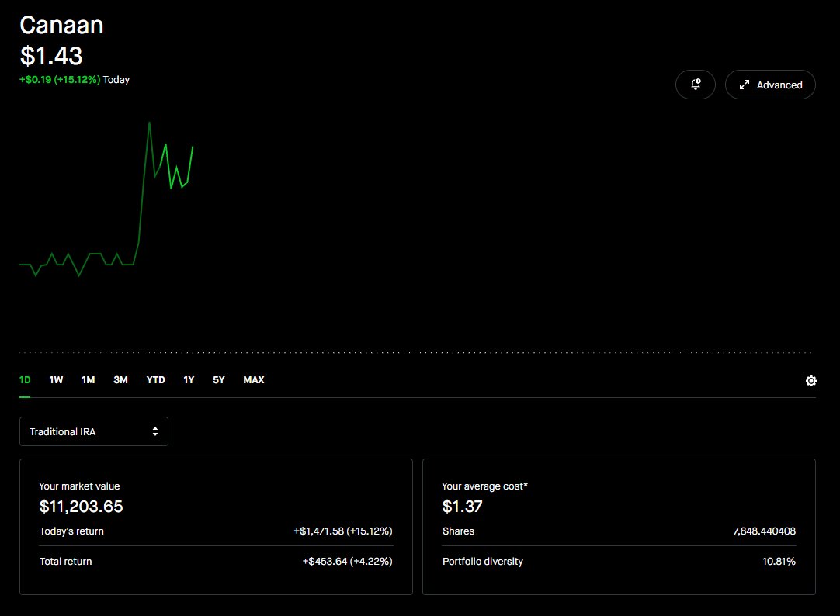
Task: Select the 1D chart range tab
Action: pos(25,380)
